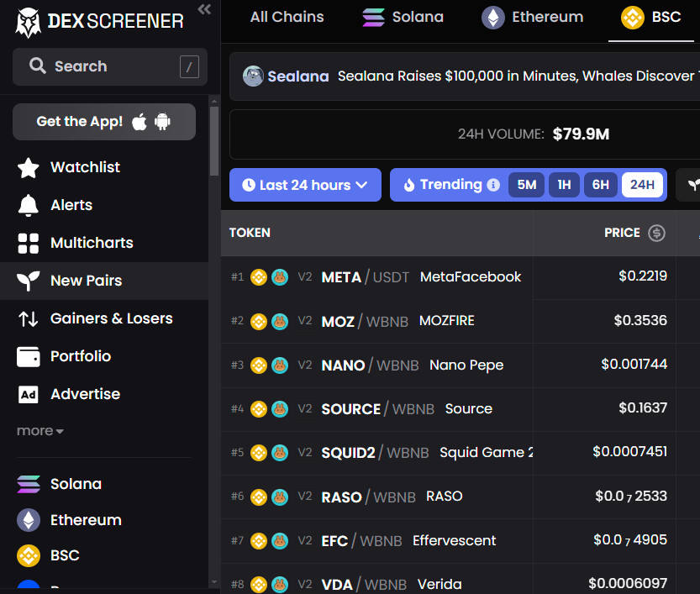Switch to the BSC top tab

point(651,17)
